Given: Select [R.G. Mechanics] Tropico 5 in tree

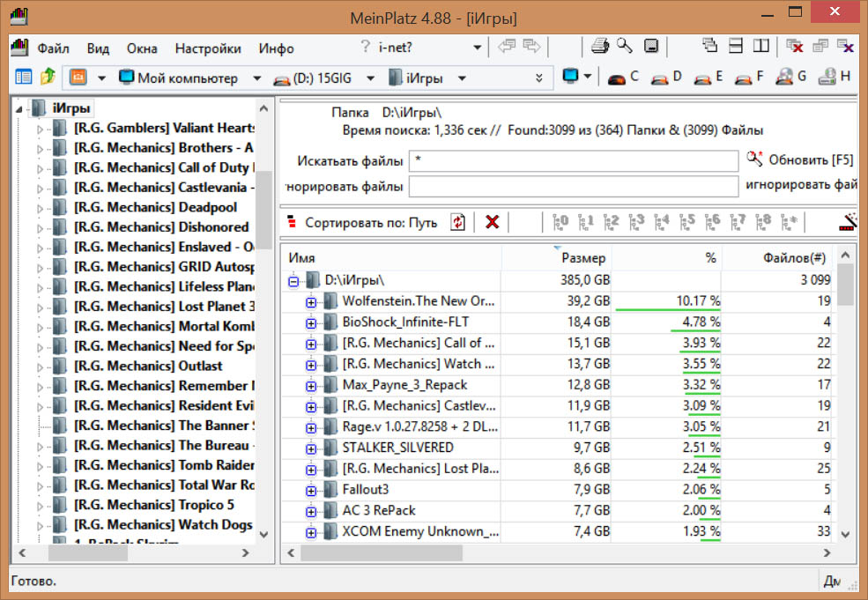Looking at the screenshot, I should pos(154,505).
